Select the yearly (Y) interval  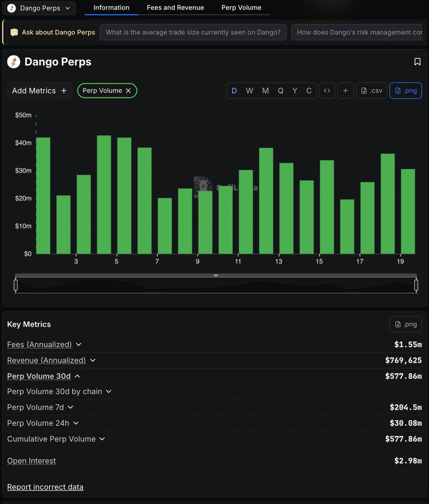pos(295,91)
